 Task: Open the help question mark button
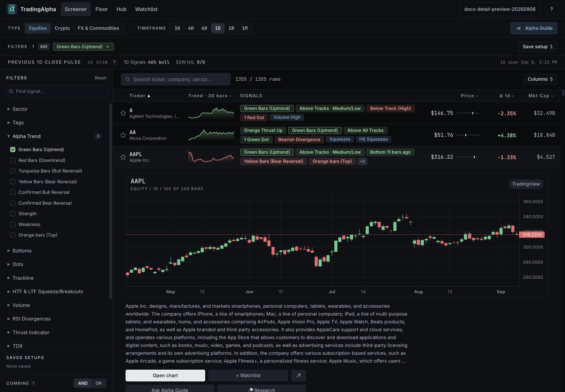[x=551, y=9]
